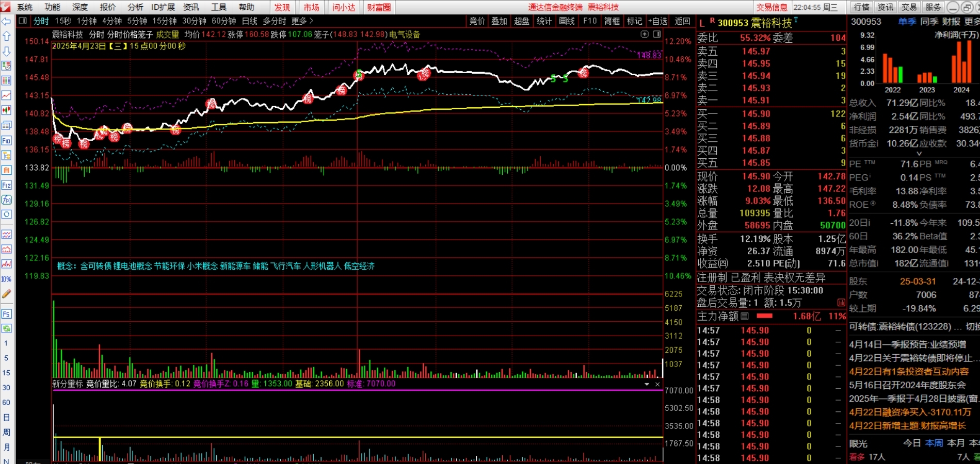Click the 电气设备 industry label
Screen dimensions: 980x464
[405, 35]
